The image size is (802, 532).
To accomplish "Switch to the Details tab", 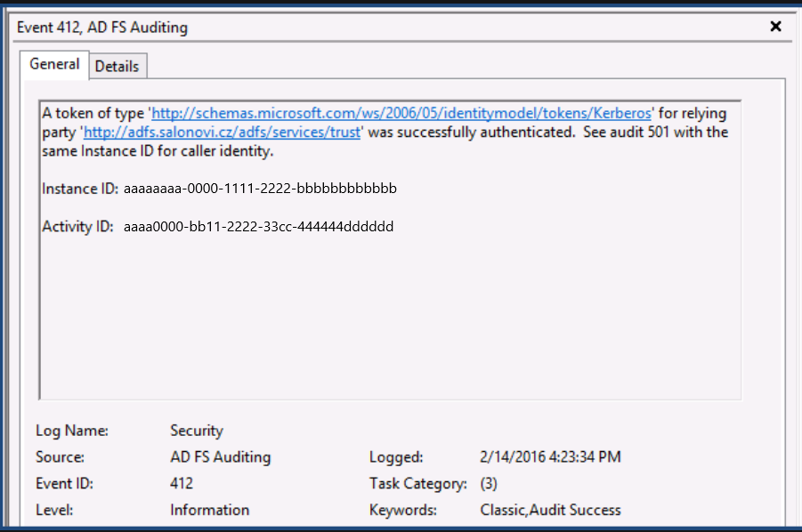I will pyautogui.click(x=117, y=65).
